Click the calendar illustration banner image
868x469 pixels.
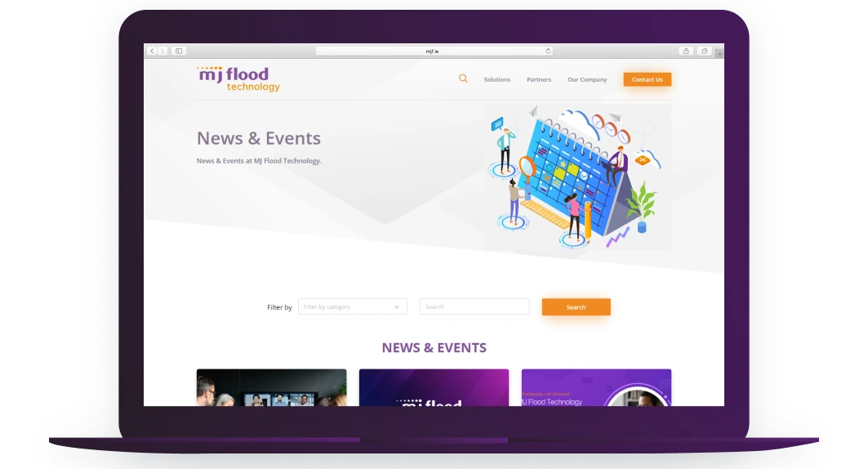coord(577,177)
